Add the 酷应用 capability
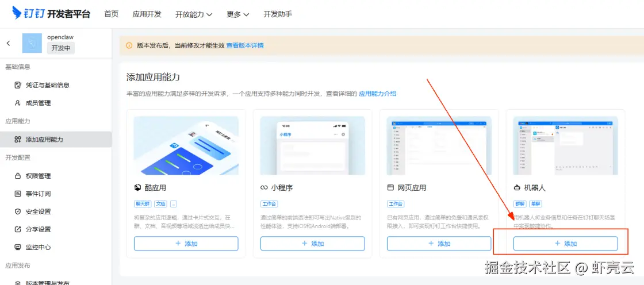 pyautogui.click(x=186, y=244)
